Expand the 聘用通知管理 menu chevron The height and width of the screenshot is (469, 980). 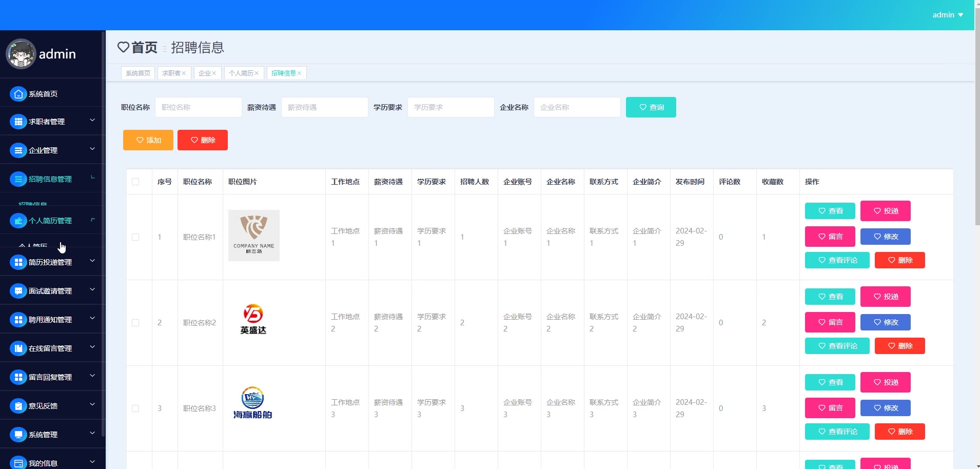click(92, 319)
